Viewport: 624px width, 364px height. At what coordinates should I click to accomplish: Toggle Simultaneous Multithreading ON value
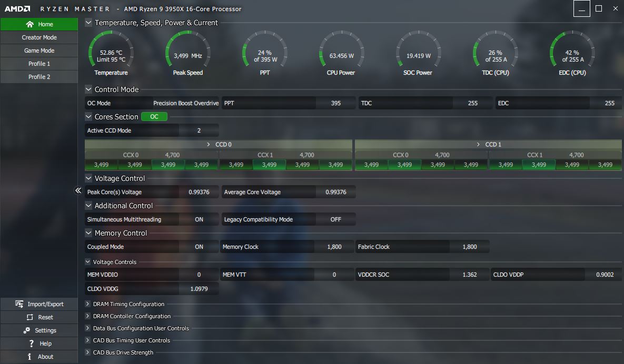click(x=199, y=219)
